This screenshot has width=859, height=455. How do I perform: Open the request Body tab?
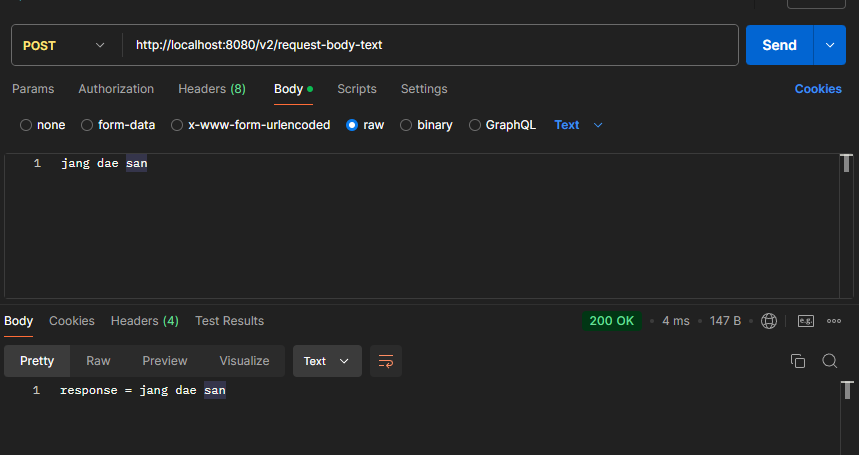pyautogui.click(x=293, y=89)
